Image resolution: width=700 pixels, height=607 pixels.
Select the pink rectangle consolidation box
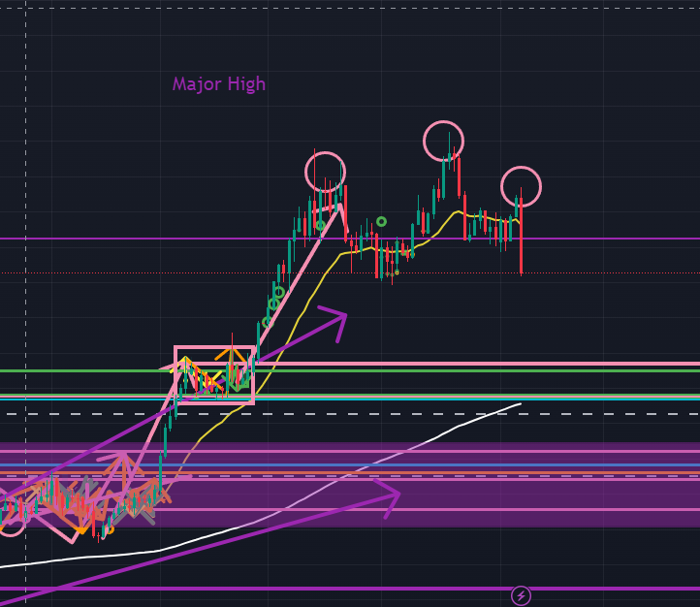point(214,348)
